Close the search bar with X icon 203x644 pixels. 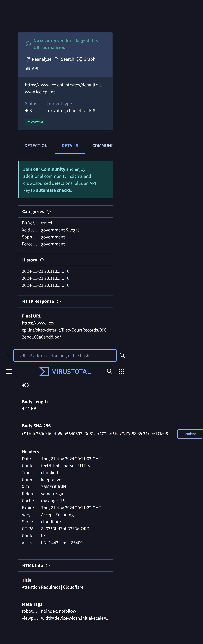(x=9, y=356)
